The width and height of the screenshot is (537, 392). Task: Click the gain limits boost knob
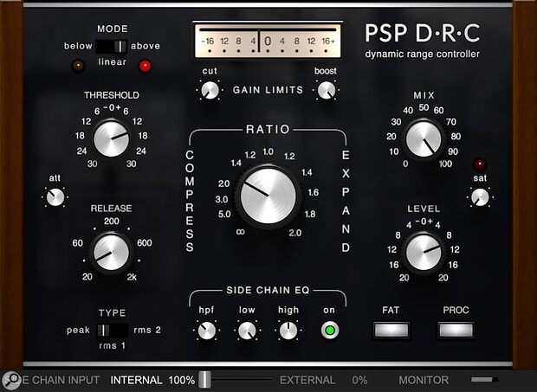(x=326, y=91)
